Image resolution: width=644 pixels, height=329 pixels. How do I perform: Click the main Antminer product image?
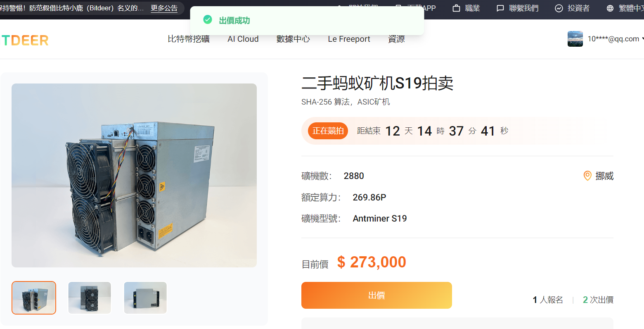coord(134,175)
